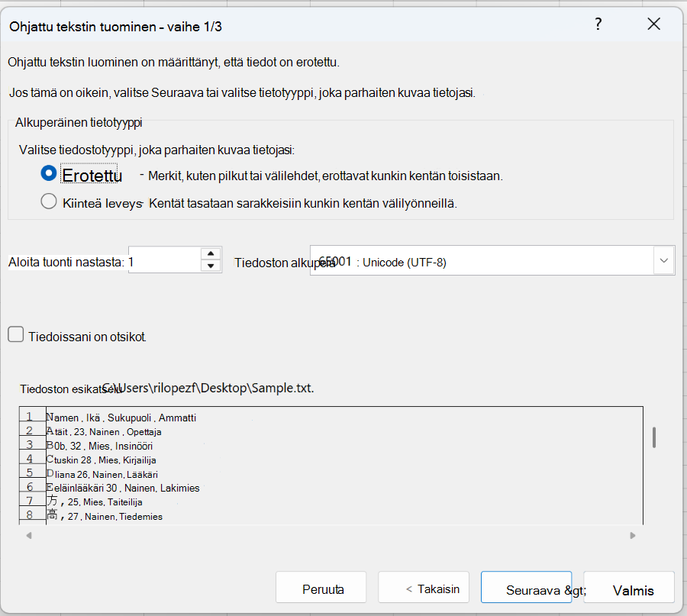Enable the Tiedoissani on otsikot checkbox
Screen dimensions: 687x616
16,334
